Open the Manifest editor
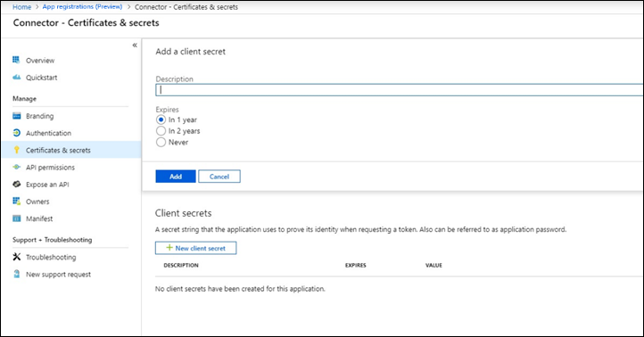 (x=39, y=218)
